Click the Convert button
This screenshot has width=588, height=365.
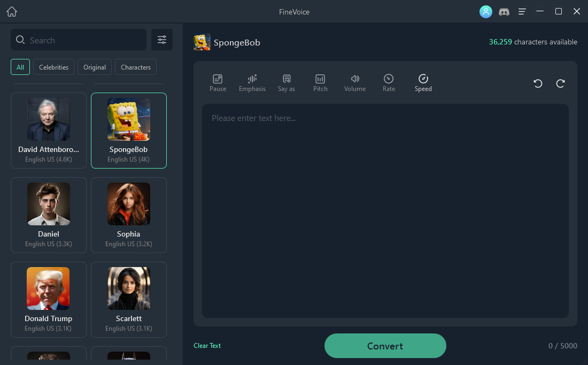coord(385,346)
